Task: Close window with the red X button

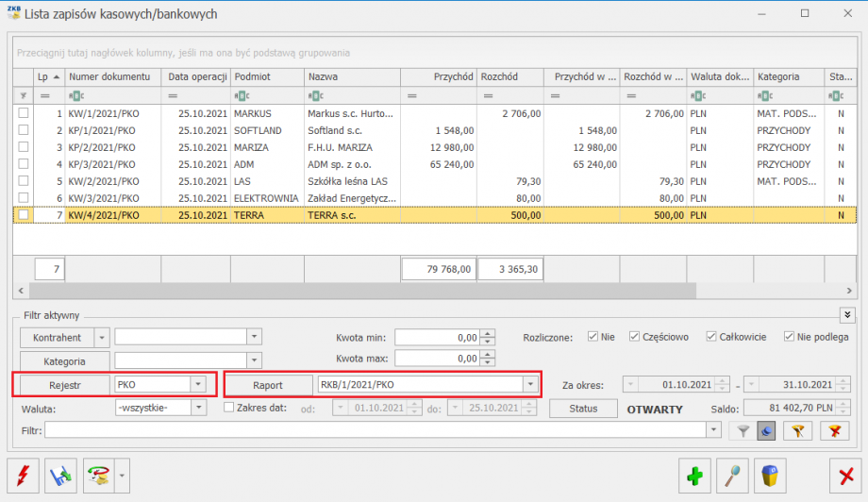Action: [846, 475]
